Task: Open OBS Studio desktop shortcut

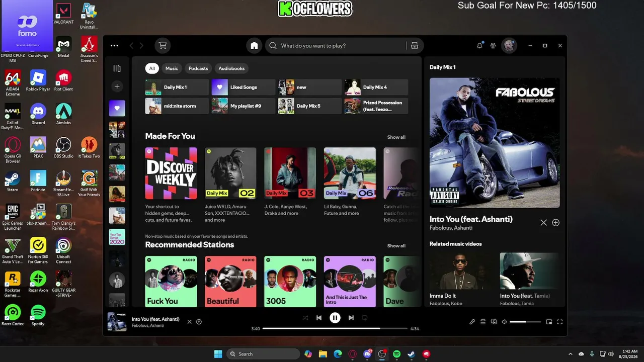Action: 63,148
